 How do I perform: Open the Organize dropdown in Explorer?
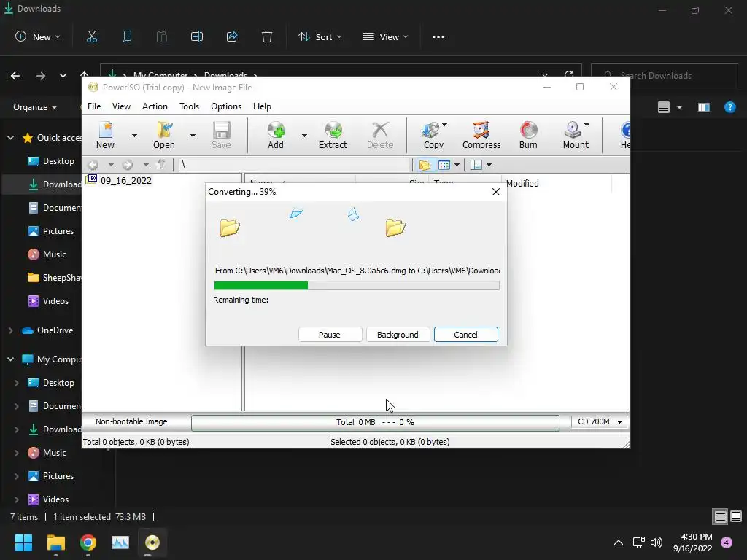(x=35, y=107)
